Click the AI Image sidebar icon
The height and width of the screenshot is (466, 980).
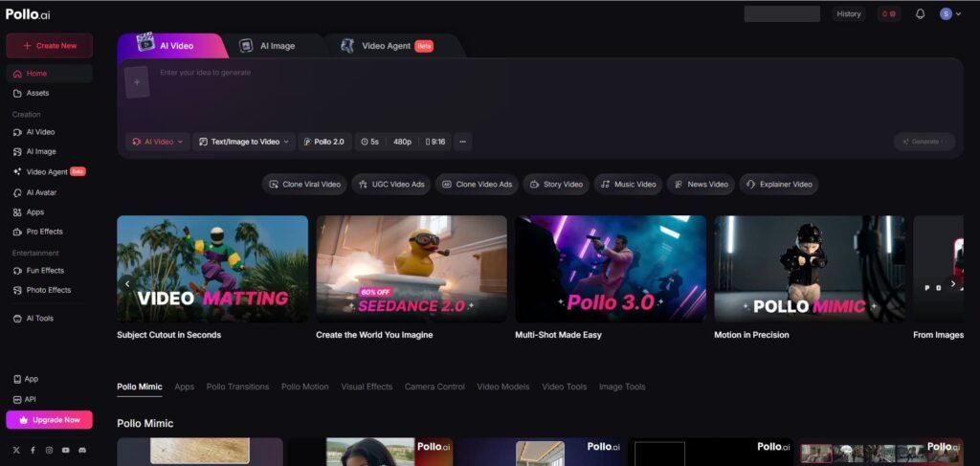click(x=17, y=152)
